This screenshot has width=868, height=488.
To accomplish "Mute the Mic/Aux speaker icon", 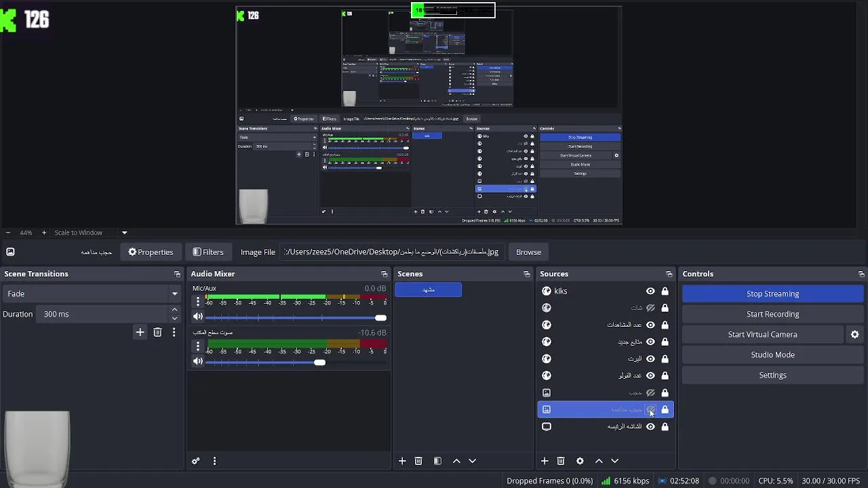I will tap(197, 317).
